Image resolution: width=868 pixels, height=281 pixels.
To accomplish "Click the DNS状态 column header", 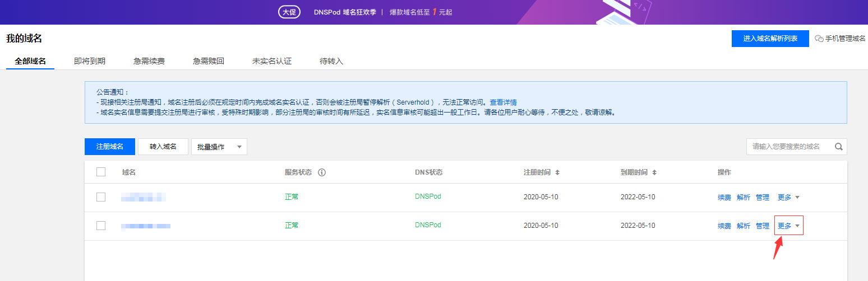I will point(429,172).
